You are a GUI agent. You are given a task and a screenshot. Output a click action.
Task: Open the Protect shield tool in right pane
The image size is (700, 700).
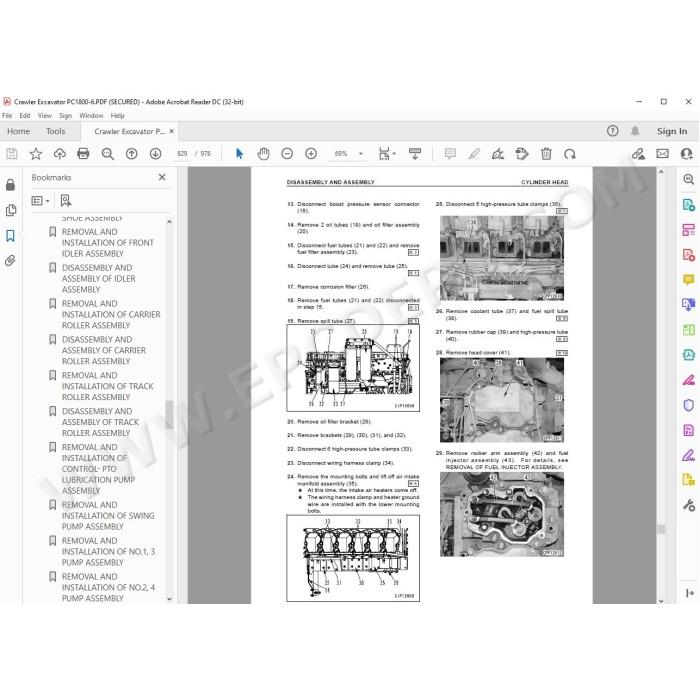[x=689, y=405]
